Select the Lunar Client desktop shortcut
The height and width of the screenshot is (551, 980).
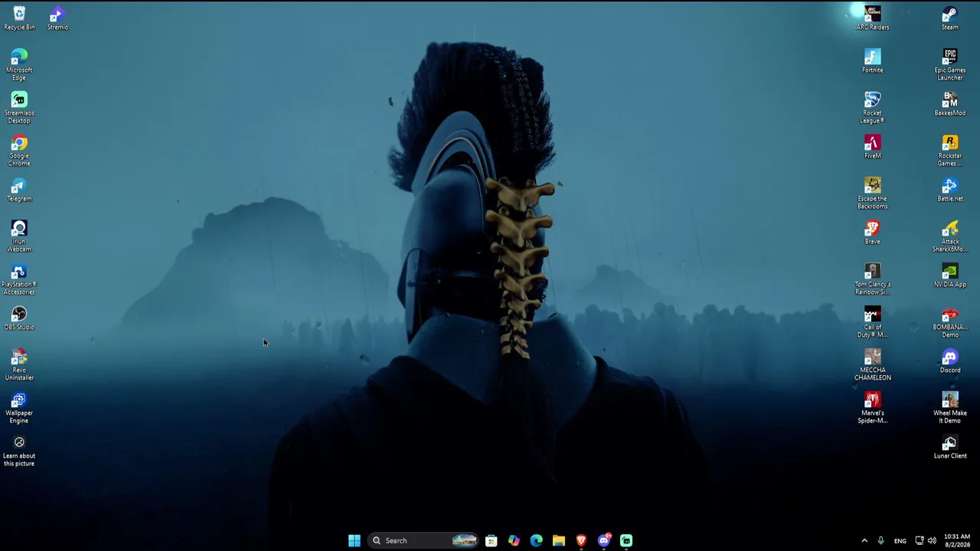pyautogui.click(x=950, y=447)
